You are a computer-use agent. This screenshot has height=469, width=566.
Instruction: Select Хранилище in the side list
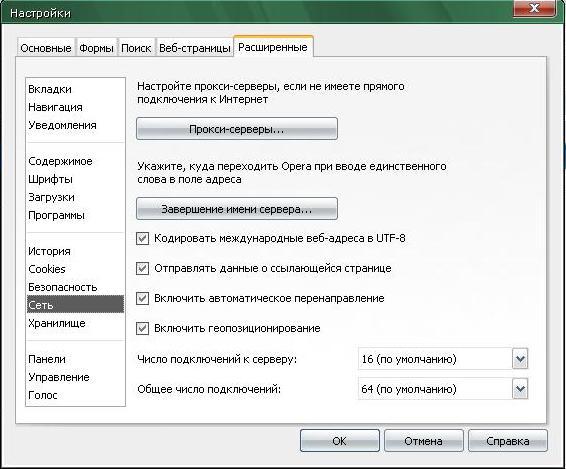57,323
